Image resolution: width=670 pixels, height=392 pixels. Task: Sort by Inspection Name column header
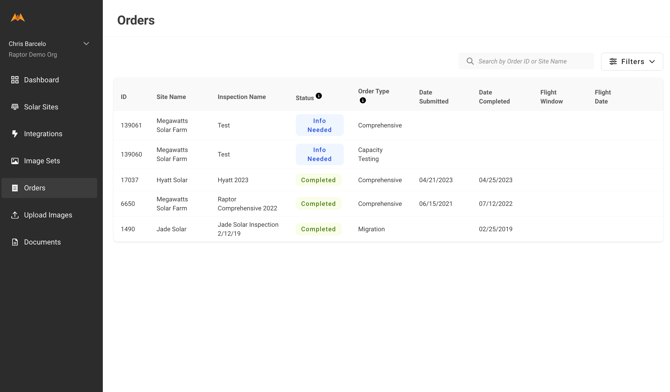pyautogui.click(x=241, y=97)
